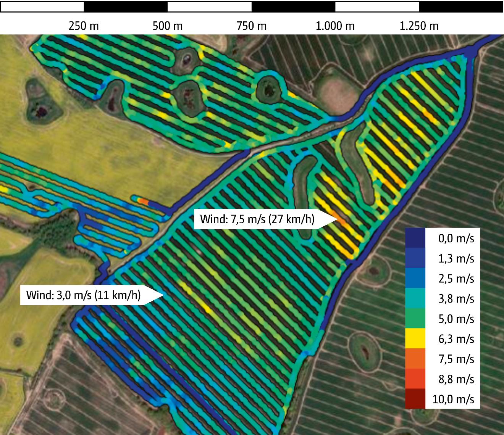Click the '0,0 m/s' legend text

(x=456, y=238)
